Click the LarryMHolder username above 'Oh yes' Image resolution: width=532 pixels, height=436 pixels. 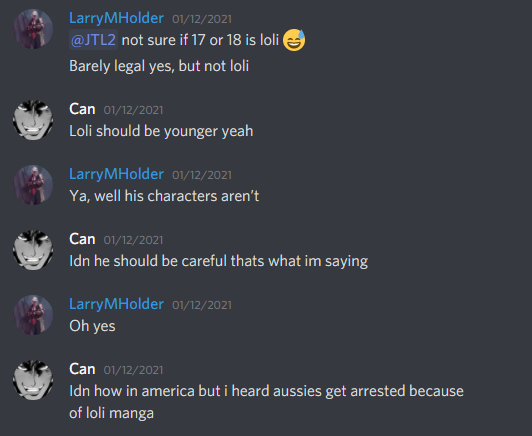click(x=116, y=304)
